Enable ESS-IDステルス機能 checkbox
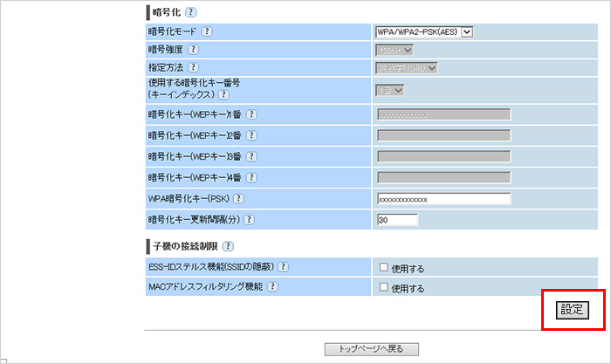The image size is (611, 364). tap(383, 267)
